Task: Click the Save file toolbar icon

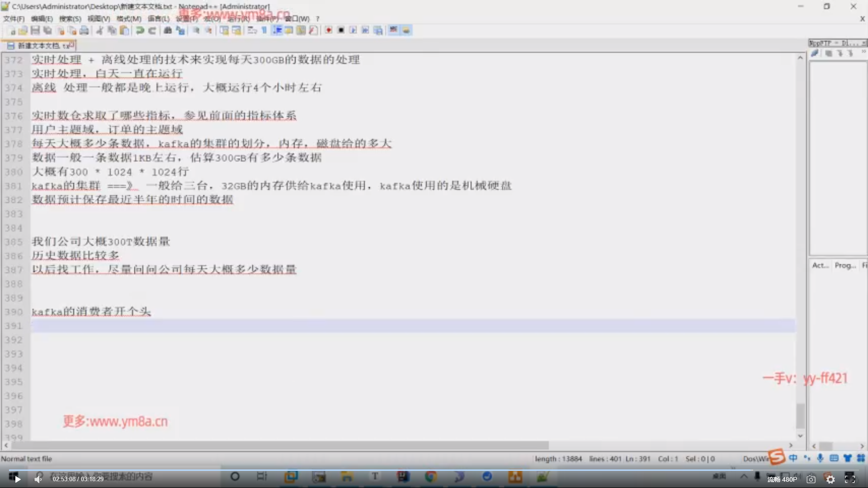Action: pyautogui.click(x=35, y=30)
